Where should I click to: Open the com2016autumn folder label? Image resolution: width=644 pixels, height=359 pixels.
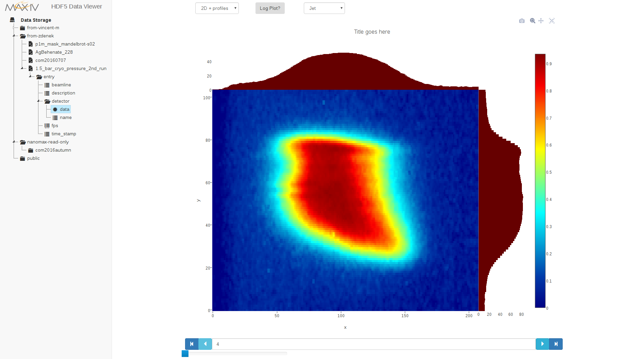[x=53, y=150]
